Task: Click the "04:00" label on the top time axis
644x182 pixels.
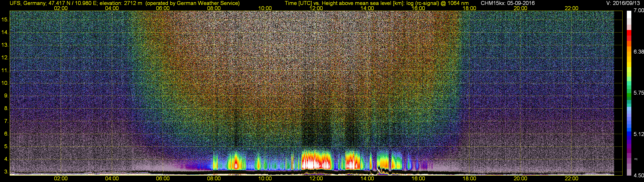Action: point(112,8)
